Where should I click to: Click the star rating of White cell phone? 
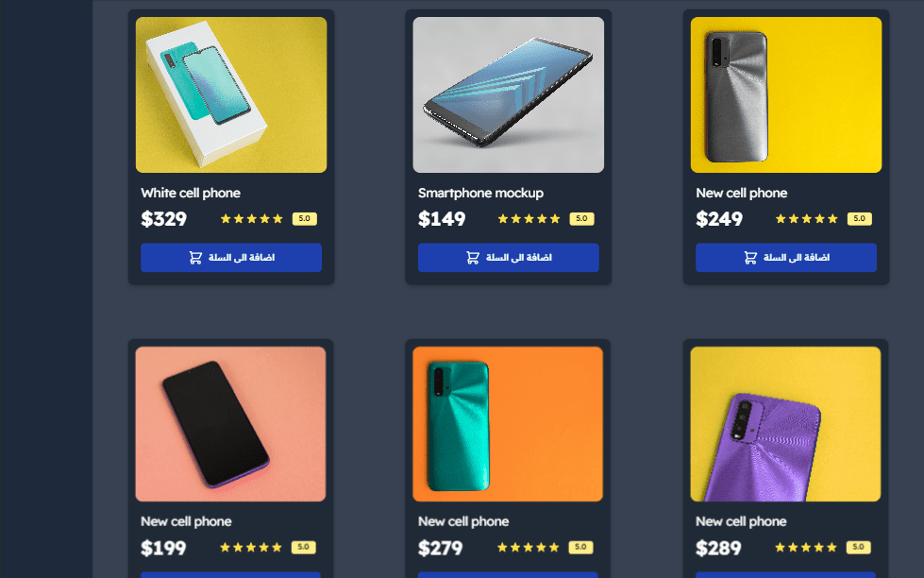click(x=252, y=219)
